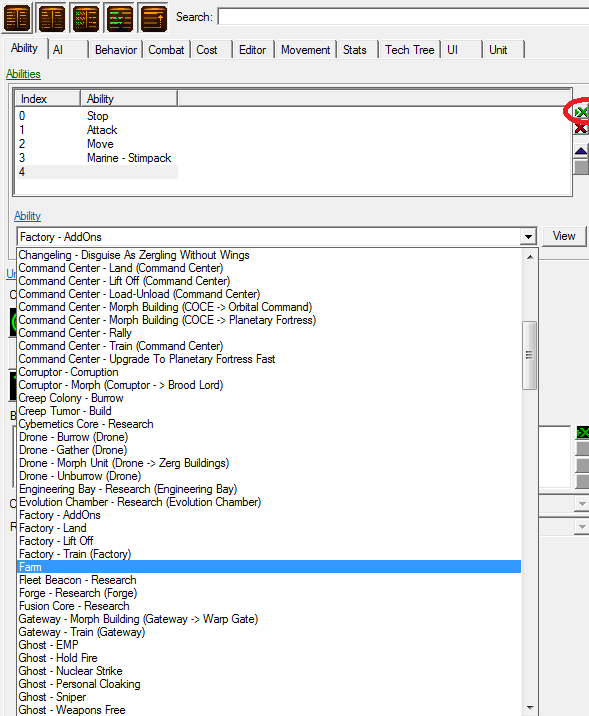
Task: Add ability with green X icon beside Abilities list
Action: click(581, 112)
